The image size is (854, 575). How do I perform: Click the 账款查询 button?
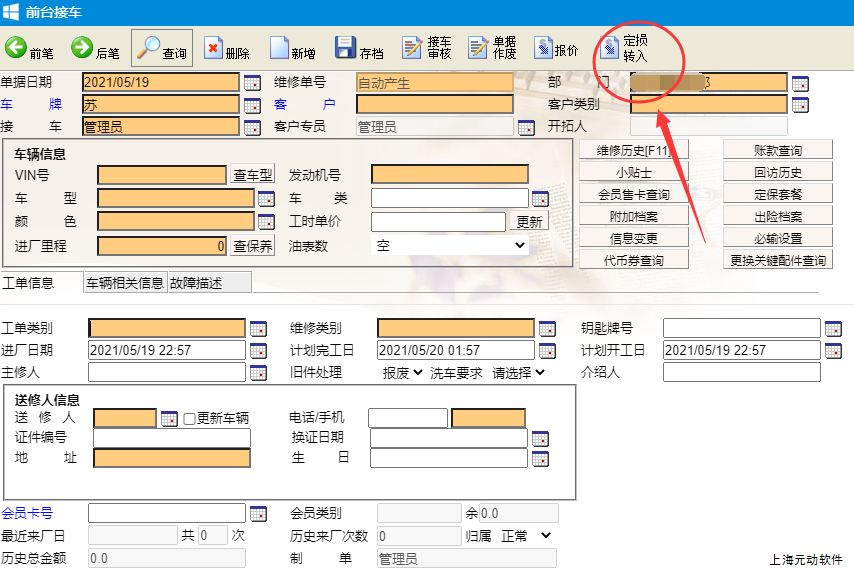pos(778,151)
